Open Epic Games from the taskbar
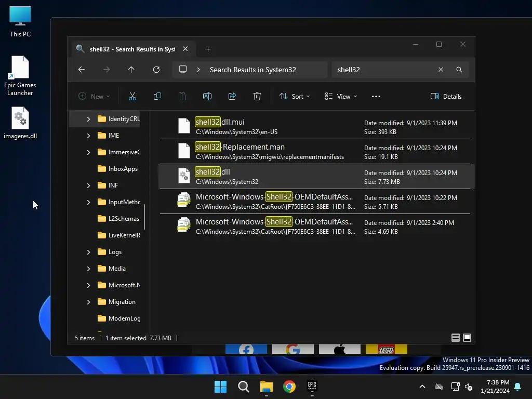This screenshot has height=399, width=532. point(312,387)
